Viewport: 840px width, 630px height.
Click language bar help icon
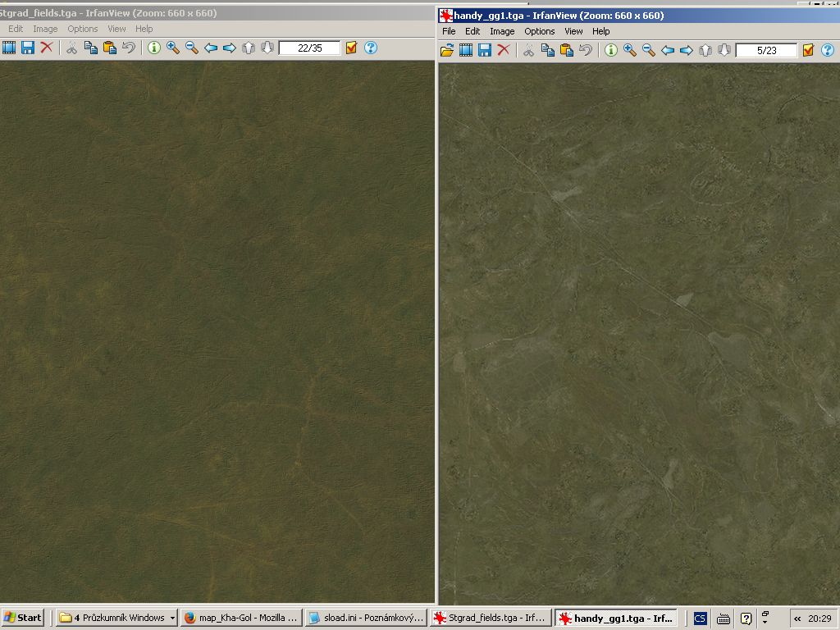click(x=746, y=619)
